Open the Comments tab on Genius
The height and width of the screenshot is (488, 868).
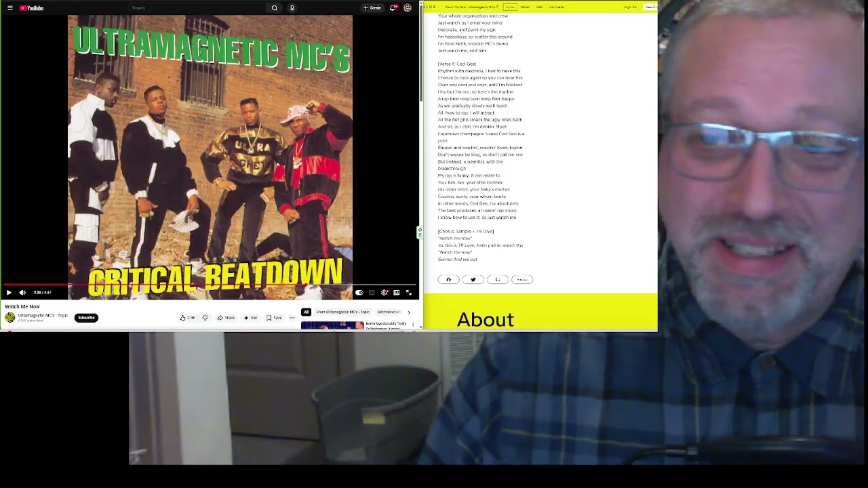tap(557, 7)
